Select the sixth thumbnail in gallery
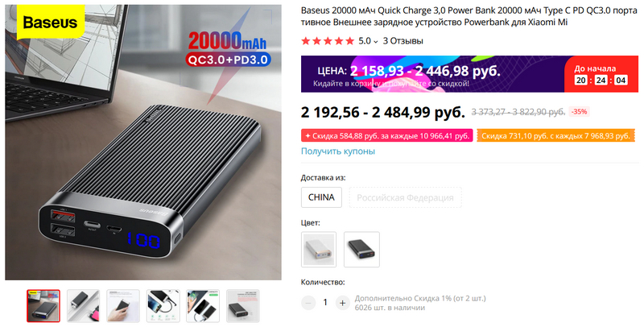Viewport: 644px width, 327px height. pos(243,305)
